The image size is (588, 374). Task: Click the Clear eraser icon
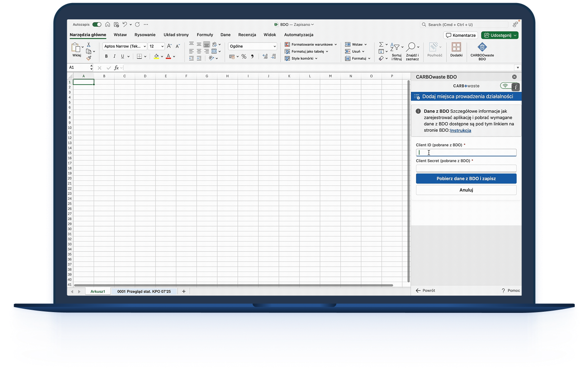click(381, 58)
